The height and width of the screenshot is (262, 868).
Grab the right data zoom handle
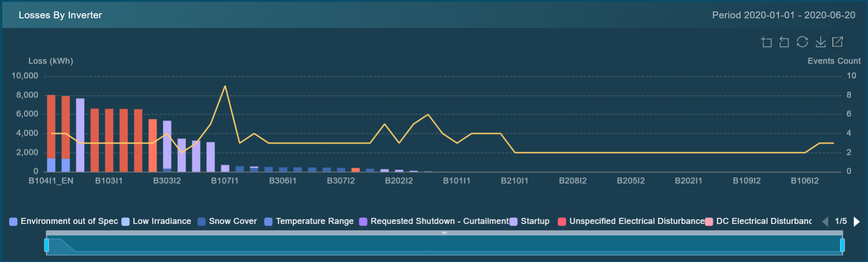point(842,245)
